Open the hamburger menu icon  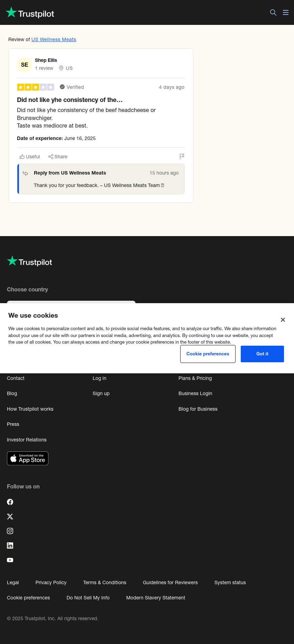coord(286,12)
